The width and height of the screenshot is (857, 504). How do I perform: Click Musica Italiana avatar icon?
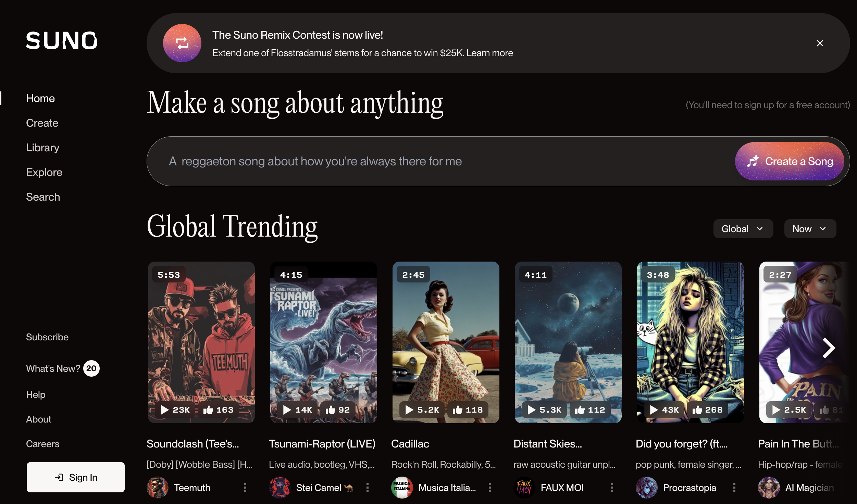402,488
